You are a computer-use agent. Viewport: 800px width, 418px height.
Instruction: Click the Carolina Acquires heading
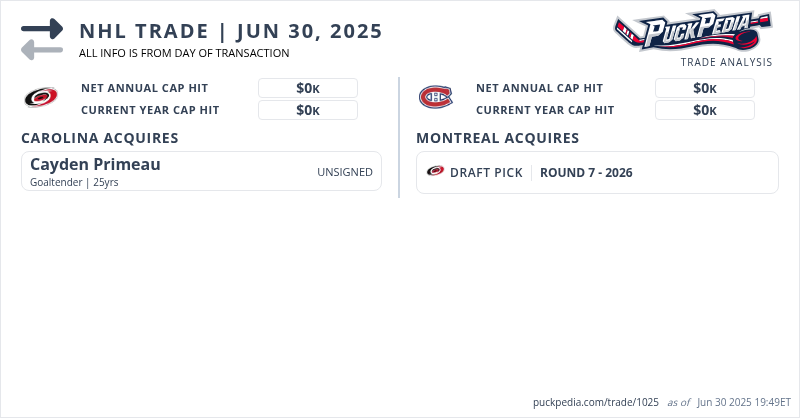pos(100,138)
